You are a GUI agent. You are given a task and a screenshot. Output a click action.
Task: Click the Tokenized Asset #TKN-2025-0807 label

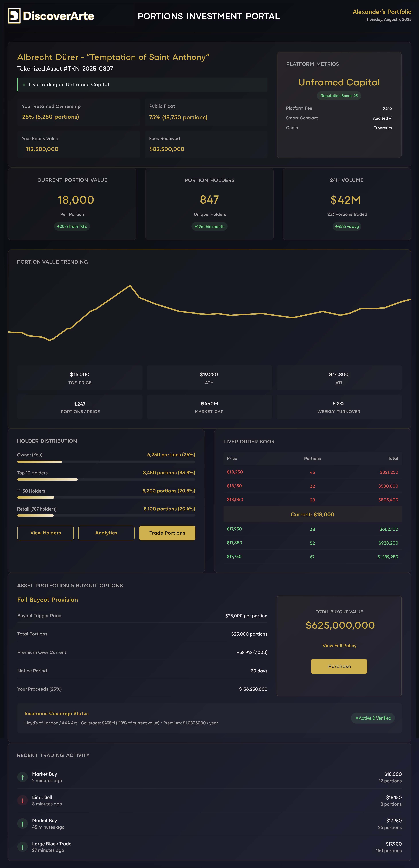tap(65, 69)
